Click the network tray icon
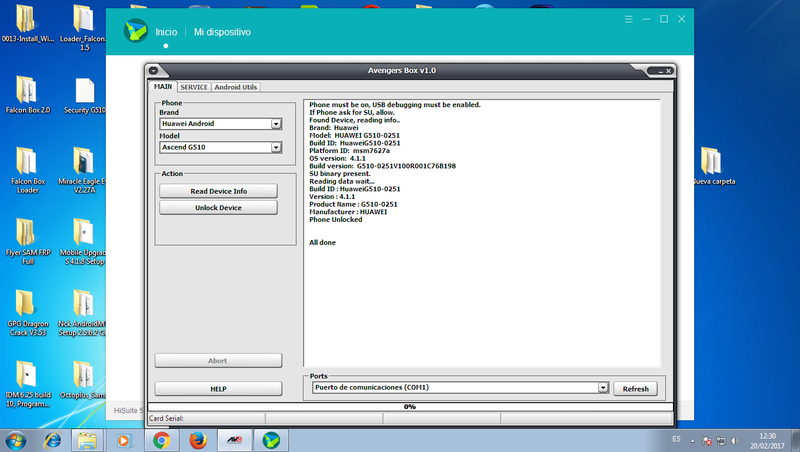 point(721,441)
